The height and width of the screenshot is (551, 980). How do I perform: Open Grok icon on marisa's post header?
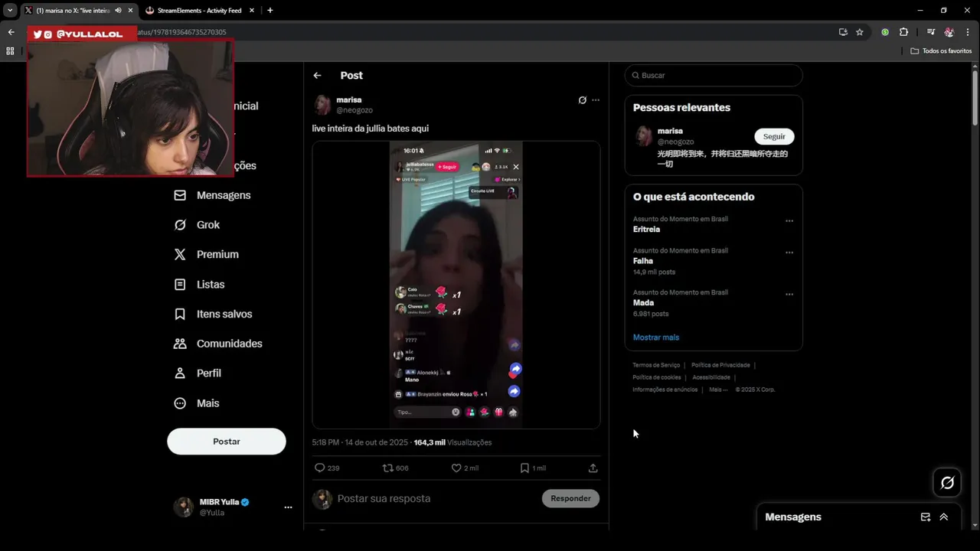(582, 100)
